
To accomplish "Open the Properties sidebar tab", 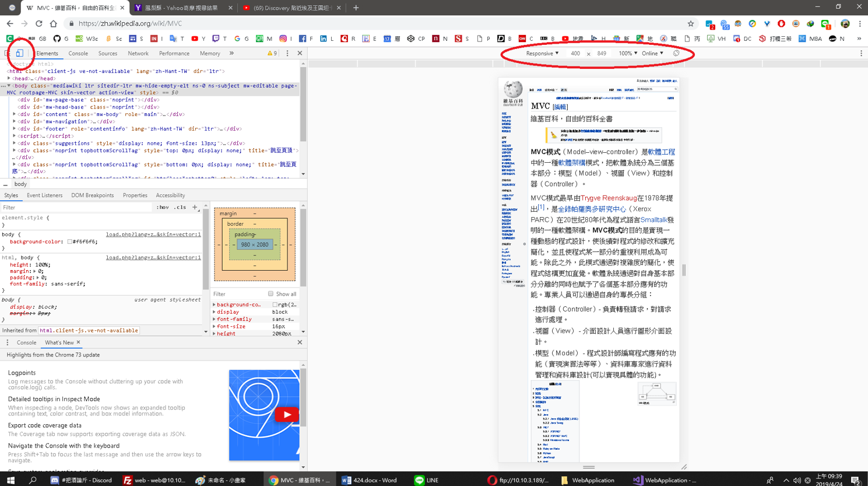I will coord(135,195).
